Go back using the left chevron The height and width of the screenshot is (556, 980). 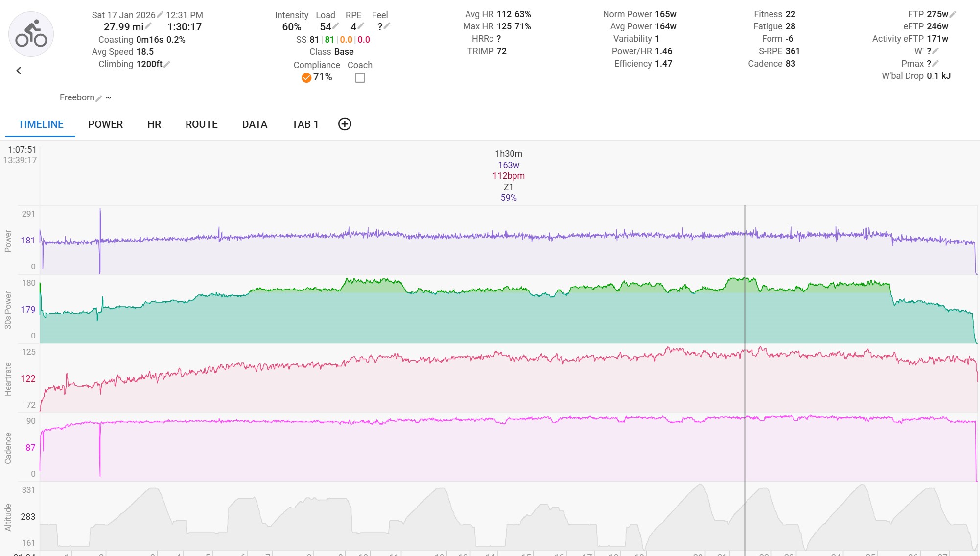(x=19, y=71)
